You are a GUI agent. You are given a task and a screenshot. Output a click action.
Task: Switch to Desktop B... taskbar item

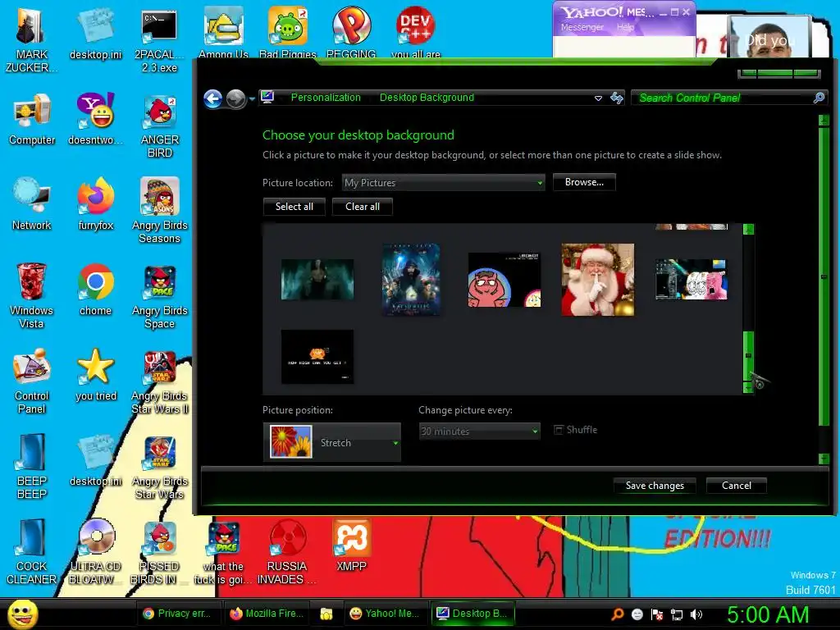pos(472,614)
